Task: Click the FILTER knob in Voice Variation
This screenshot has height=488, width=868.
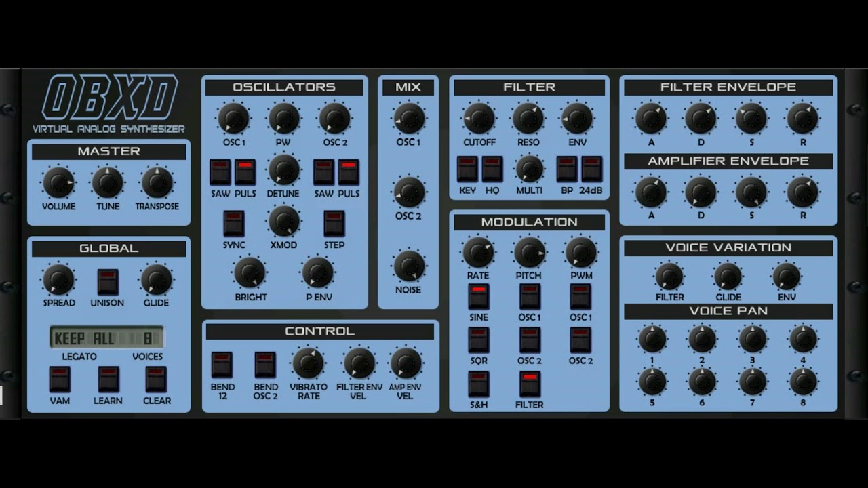Action: click(x=669, y=277)
